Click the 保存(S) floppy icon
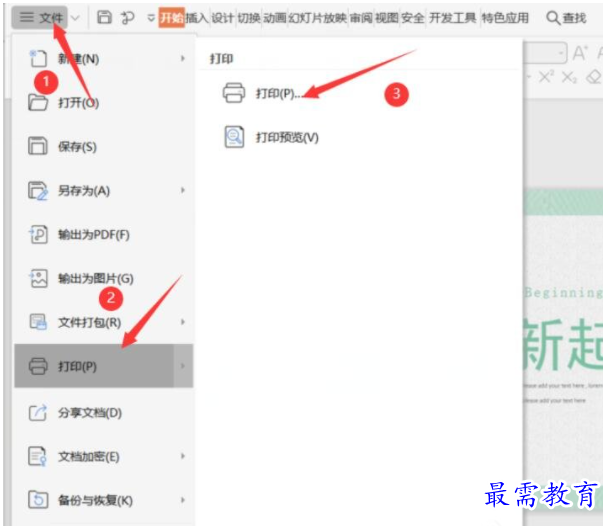The height and width of the screenshot is (526, 606). pyautogui.click(x=37, y=146)
